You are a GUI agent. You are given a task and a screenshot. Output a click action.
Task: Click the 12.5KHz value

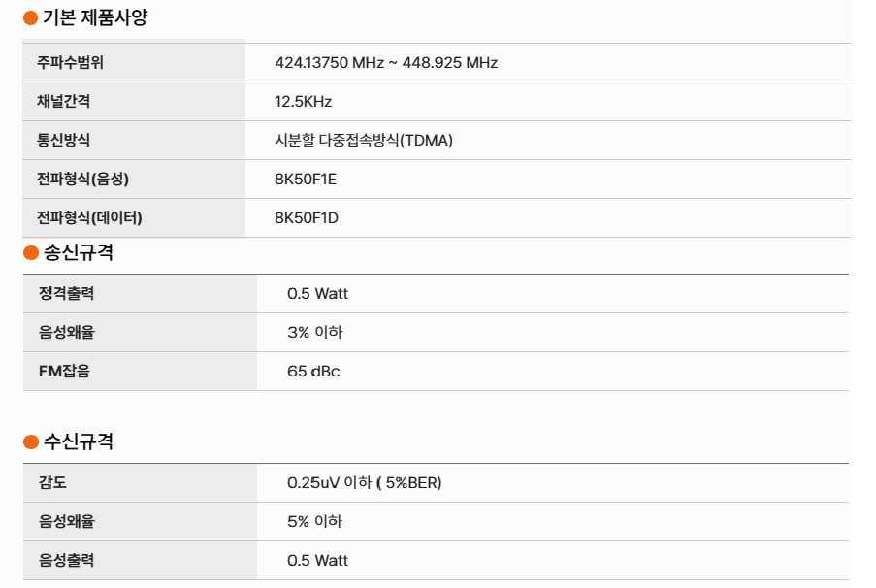coord(304,102)
